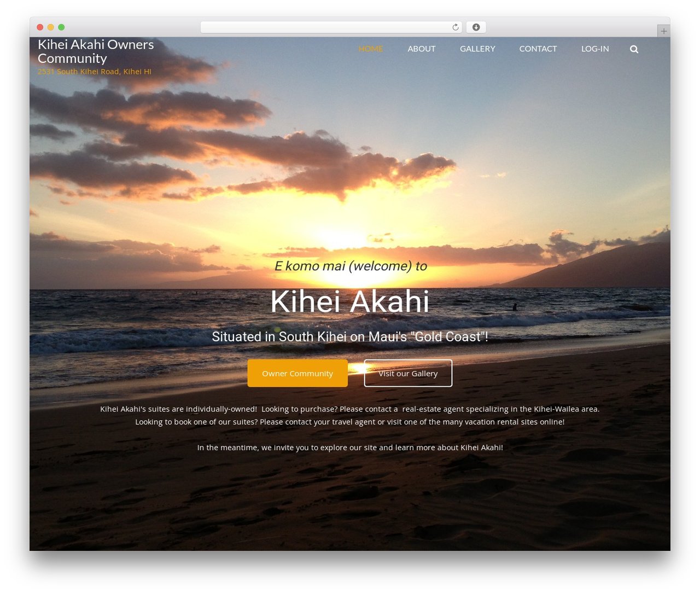This screenshot has width=700, height=593.
Task: Reload the page with the refresh icon
Action: pos(455,27)
